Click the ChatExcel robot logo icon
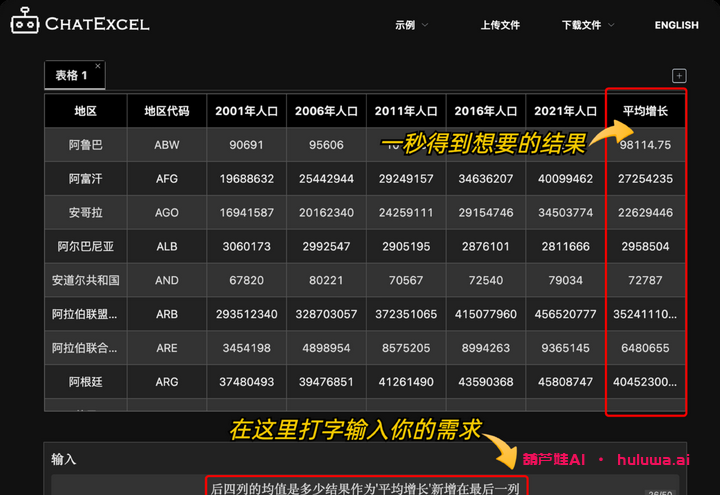This screenshot has height=495, width=720. click(x=25, y=21)
